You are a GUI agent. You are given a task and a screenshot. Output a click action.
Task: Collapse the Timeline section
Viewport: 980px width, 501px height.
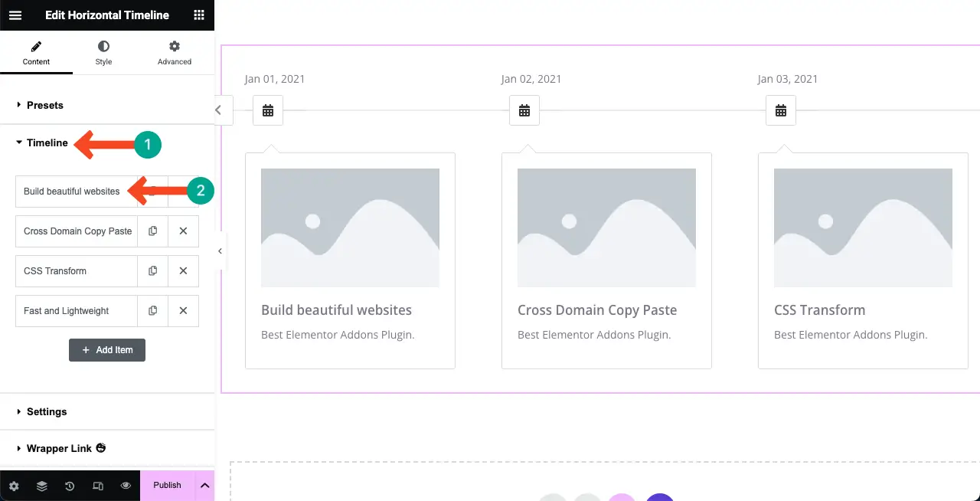click(x=47, y=143)
